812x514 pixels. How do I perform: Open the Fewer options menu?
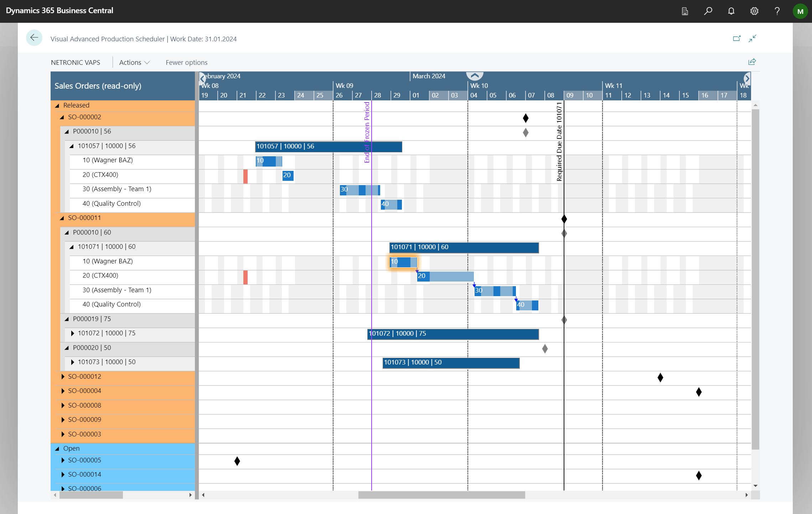pyautogui.click(x=186, y=62)
